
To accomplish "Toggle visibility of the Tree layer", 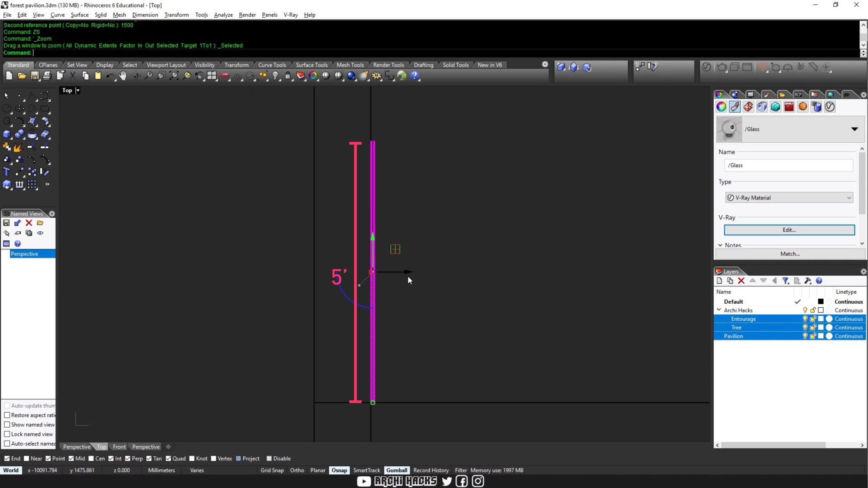I will pos(806,327).
